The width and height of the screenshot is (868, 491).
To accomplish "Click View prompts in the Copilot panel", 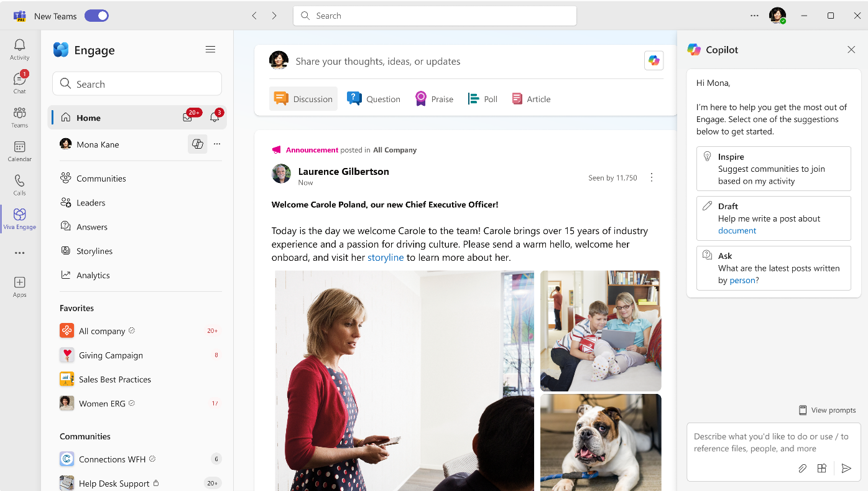I will pos(828,409).
